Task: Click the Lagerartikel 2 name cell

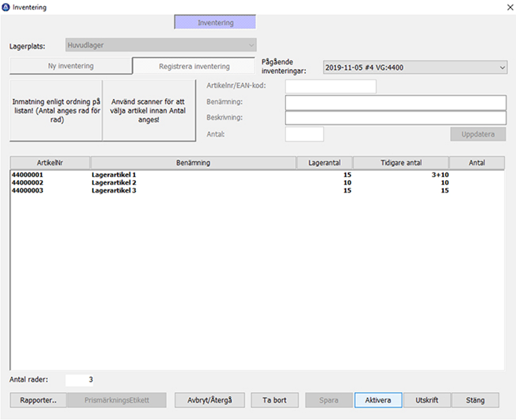Action: click(x=114, y=183)
